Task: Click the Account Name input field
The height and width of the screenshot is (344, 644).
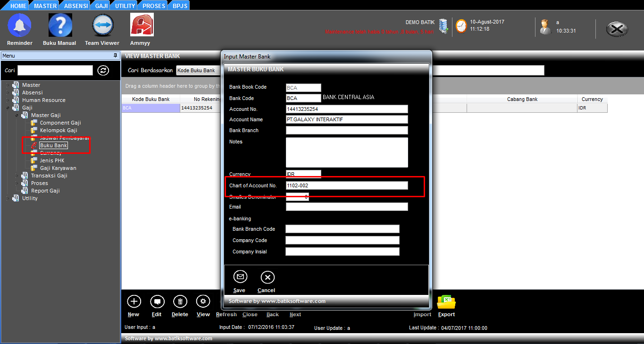Action: point(346,120)
